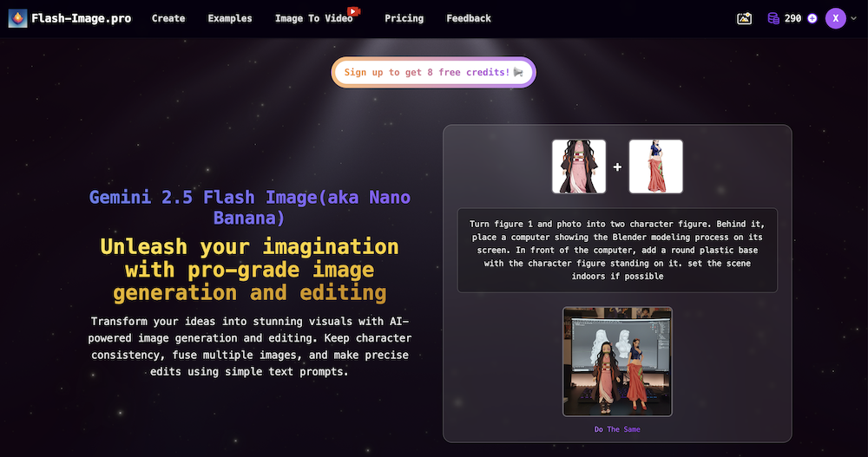Image resolution: width=868 pixels, height=457 pixels.
Task: Open the purple X user avatar
Action: click(835, 18)
